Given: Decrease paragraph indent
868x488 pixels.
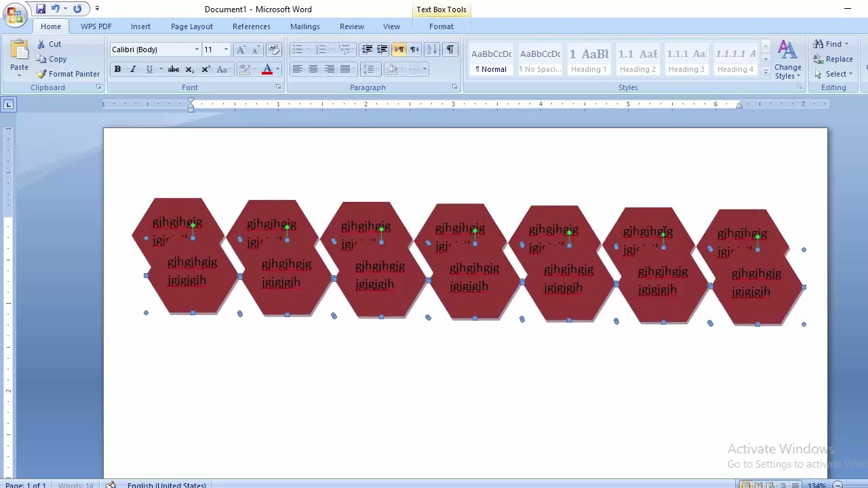Looking at the screenshot, I should [367, 49].
